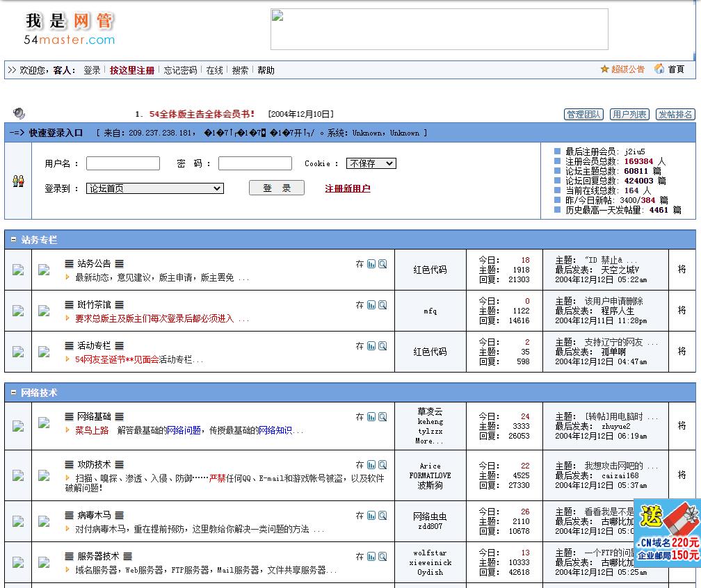Viewport: 701px width, 588px height.
Task: Open chart icon in 站务公告 row
Action: pos(371,264)
